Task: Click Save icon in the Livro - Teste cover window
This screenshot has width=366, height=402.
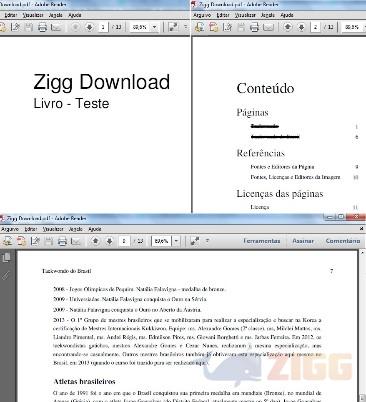Action: (29, 27)
